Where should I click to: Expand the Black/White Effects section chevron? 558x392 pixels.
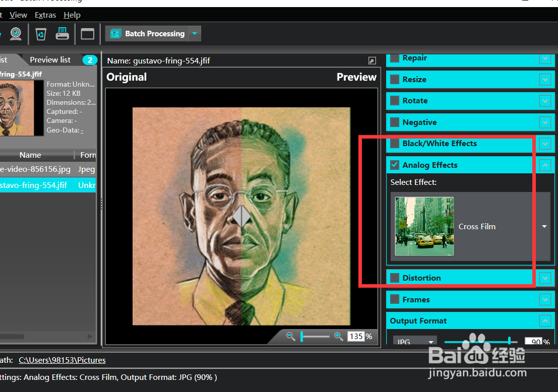(x=545, y=144)
